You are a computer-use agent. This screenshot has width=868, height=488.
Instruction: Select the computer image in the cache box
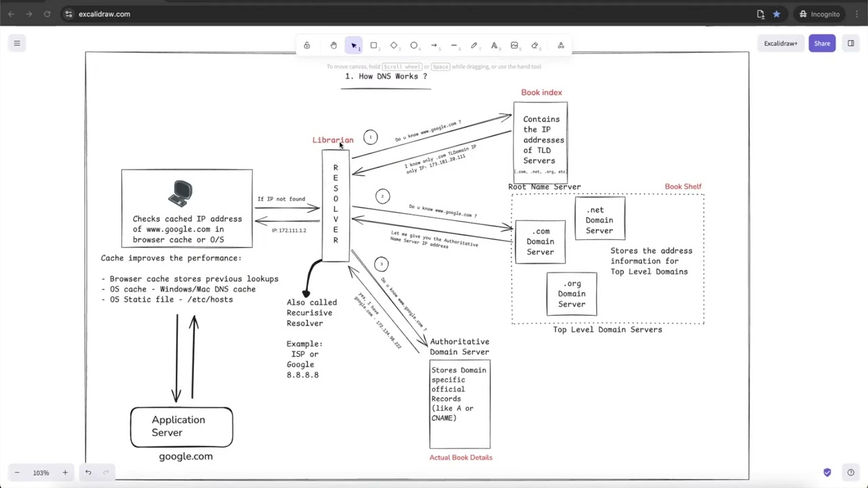[180, 194]
